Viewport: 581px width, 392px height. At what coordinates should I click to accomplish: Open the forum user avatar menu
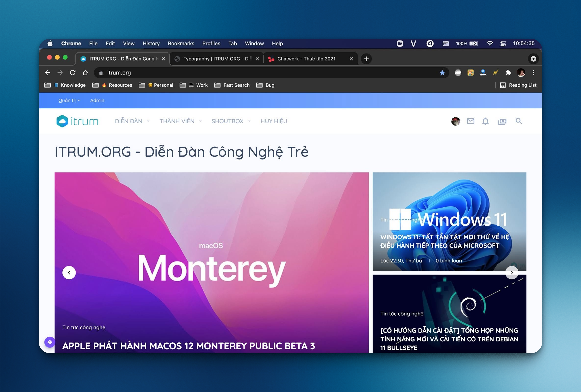point(455,121)
